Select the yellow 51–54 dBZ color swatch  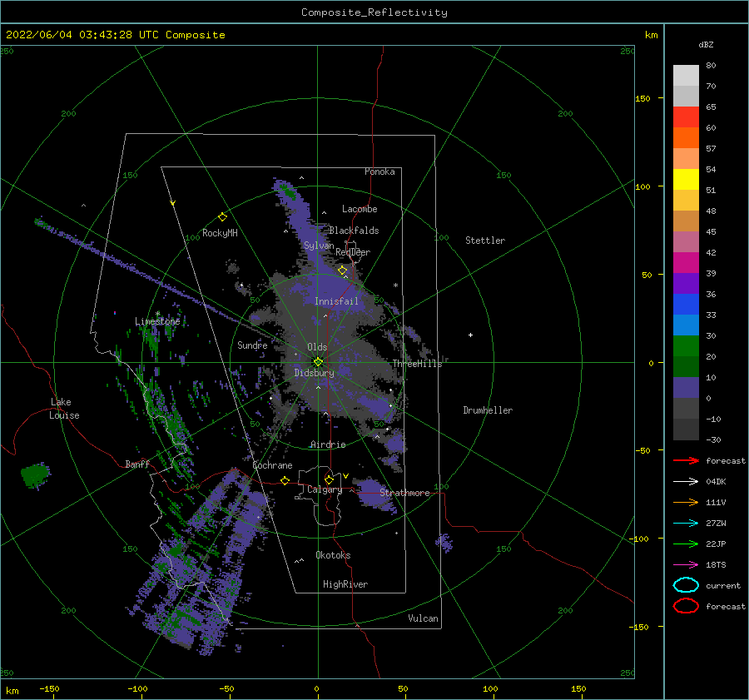686,180
